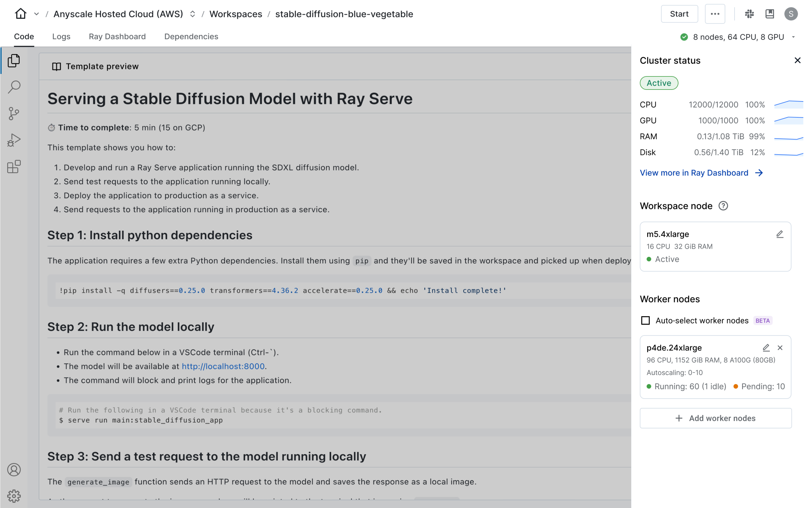This screenshot has width=812, height=508.
Task: Click the cluster status active indicator icon
Action: point(659,82)
